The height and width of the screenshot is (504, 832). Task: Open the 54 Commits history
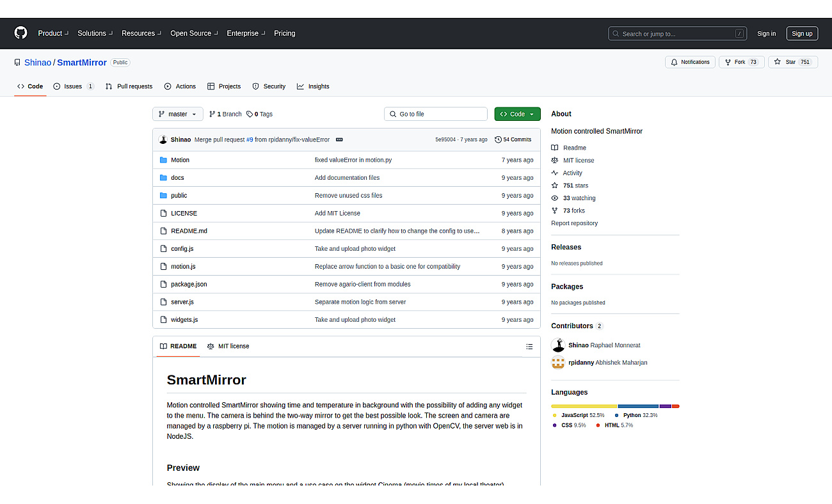[x=513, y=139]
